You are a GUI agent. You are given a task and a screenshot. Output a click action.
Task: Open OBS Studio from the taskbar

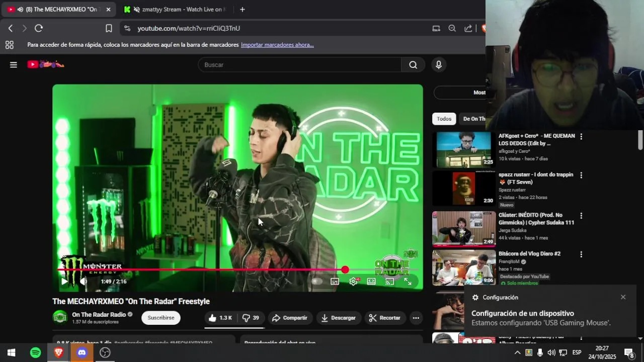pyautogui.click(x=105, y=352)
